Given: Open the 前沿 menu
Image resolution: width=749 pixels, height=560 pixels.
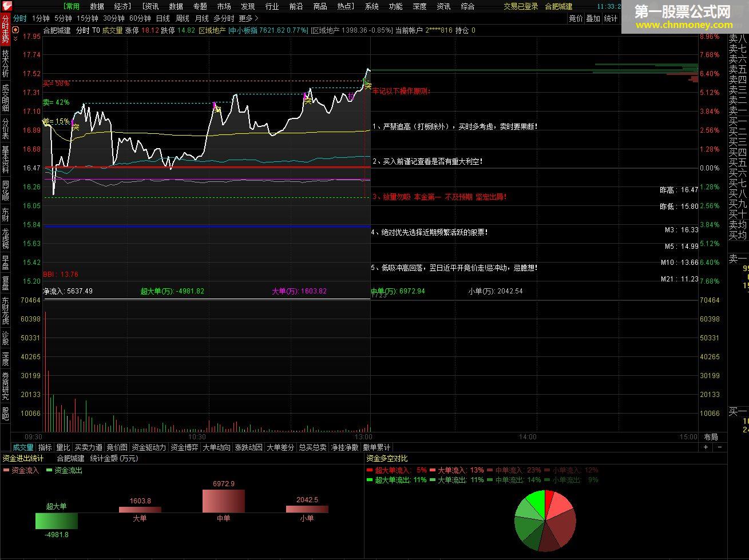Looking at the screenshot, I should click(x=296, y=6).
